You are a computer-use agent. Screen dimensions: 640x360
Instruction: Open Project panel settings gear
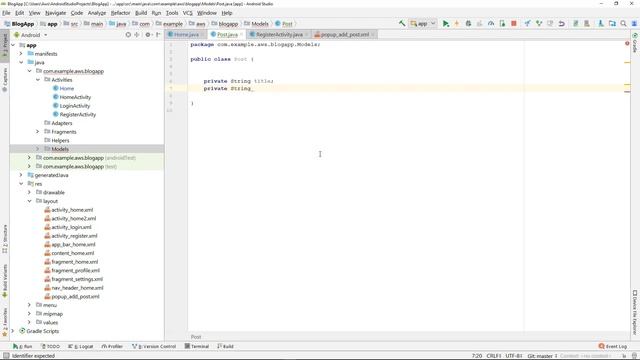tap(148, 35)
